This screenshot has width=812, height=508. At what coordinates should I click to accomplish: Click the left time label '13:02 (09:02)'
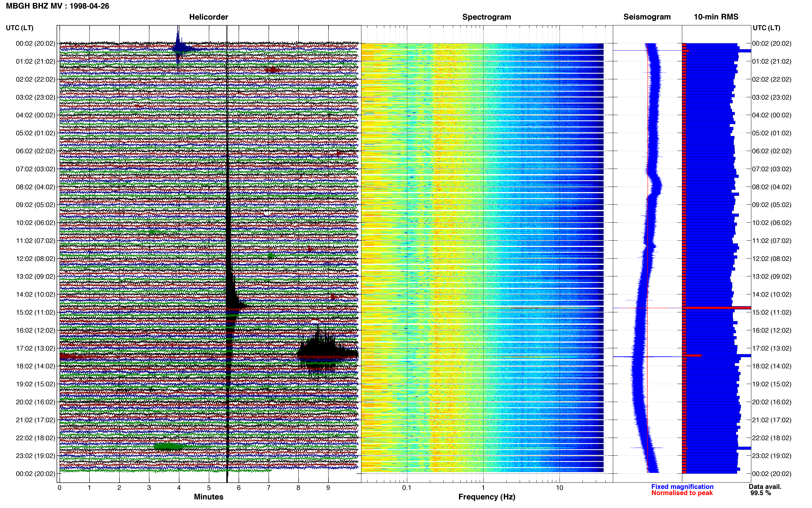pos(35,276)
